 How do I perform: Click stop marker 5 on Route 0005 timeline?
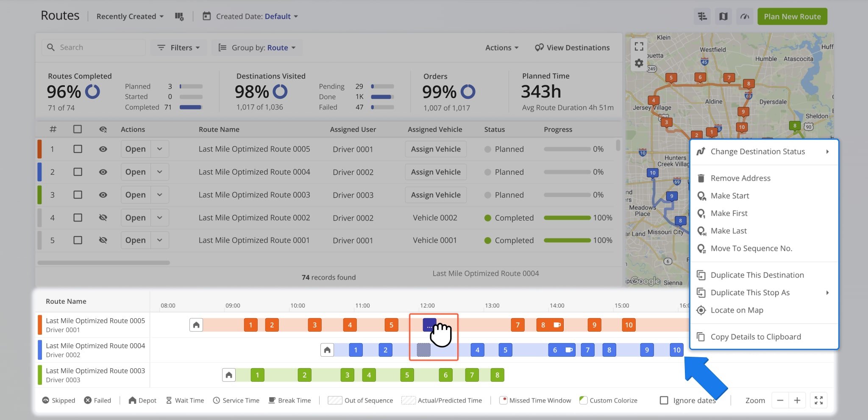point(391,325)
